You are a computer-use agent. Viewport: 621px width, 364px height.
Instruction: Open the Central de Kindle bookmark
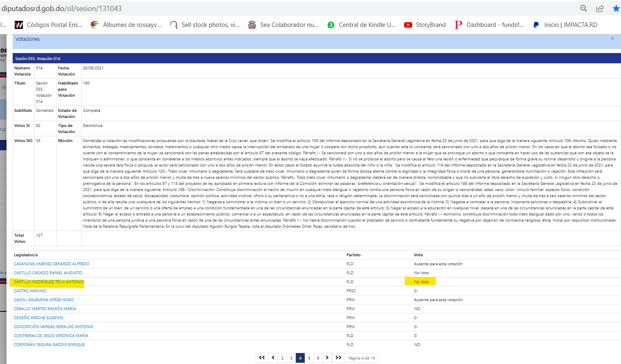(x=362, y=25)
